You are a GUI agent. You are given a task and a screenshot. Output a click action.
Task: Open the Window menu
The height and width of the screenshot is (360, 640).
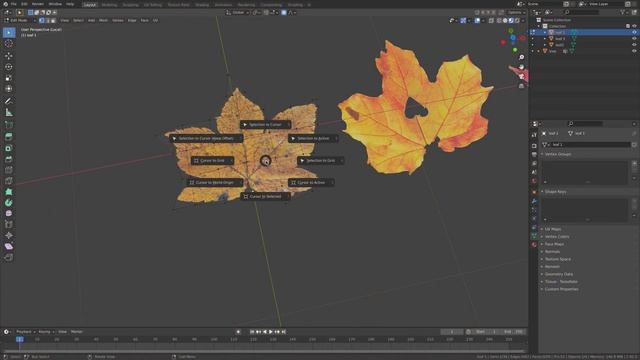[55, 4]
